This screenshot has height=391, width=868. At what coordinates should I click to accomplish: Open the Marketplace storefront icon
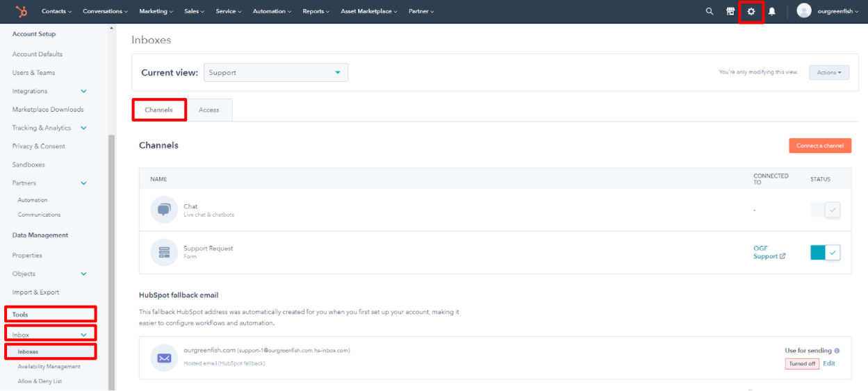[730, 11]
